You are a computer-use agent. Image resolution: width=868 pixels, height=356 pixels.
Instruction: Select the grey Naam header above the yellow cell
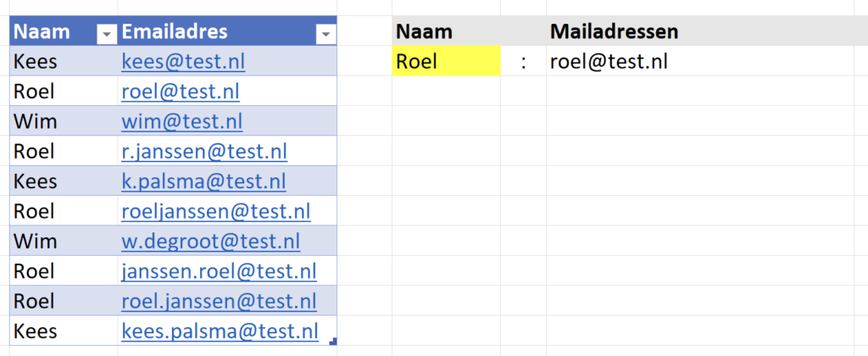tap(446, 32)
